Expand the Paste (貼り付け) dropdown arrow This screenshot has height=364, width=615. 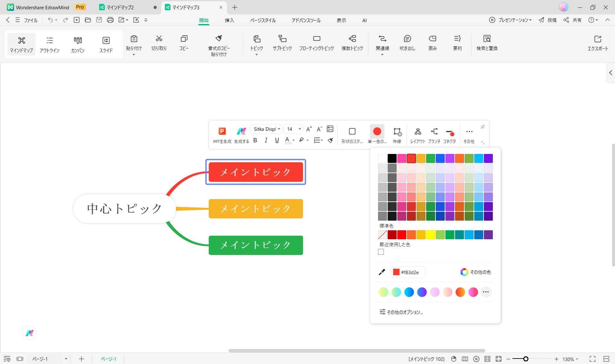134,55
